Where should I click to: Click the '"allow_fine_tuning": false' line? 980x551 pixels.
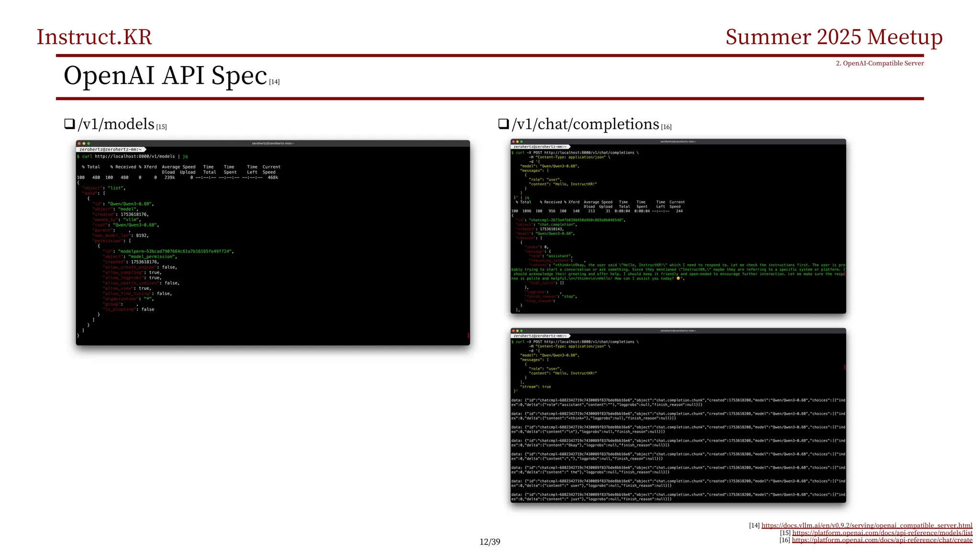[137, 293]
